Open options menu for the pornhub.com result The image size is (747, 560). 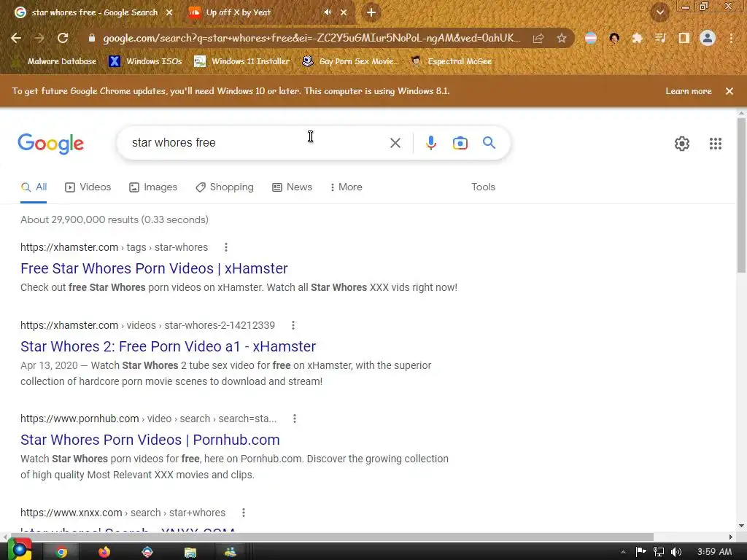[295, 419]
